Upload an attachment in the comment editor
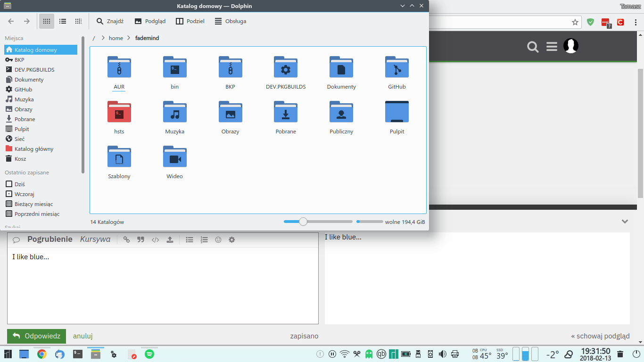Viewport: 644px width, 362px height. point(170,240)
